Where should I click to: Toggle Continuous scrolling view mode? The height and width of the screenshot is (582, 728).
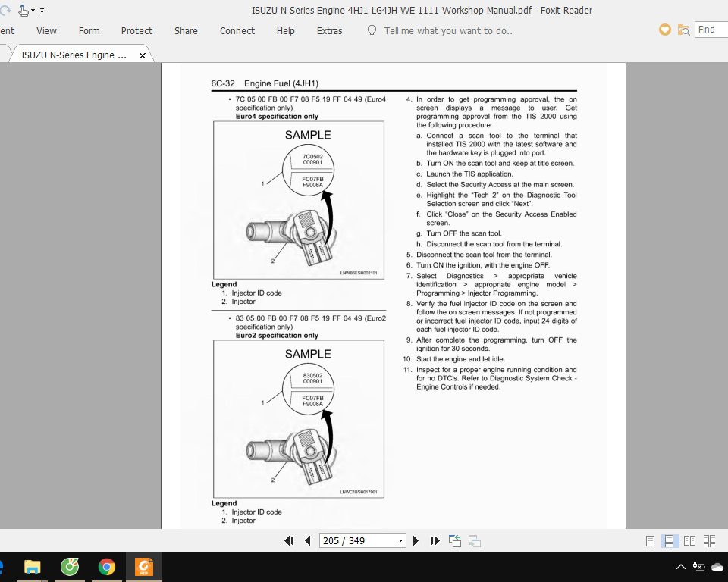pos(669,540)
